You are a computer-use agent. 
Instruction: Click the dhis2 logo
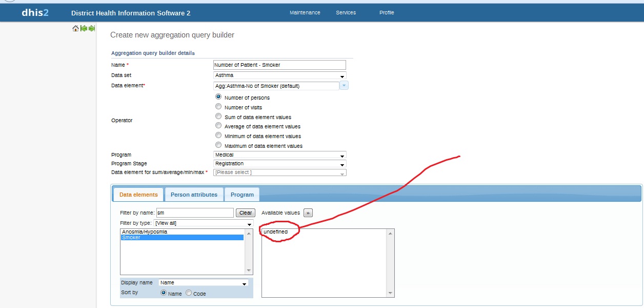tap(35, 13)
